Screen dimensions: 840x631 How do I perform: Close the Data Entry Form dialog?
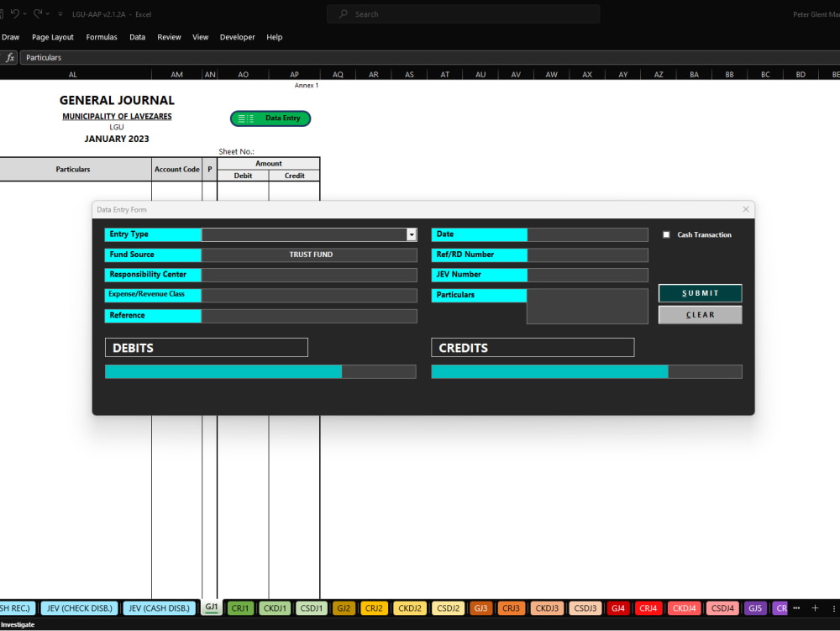pos(746,209)
